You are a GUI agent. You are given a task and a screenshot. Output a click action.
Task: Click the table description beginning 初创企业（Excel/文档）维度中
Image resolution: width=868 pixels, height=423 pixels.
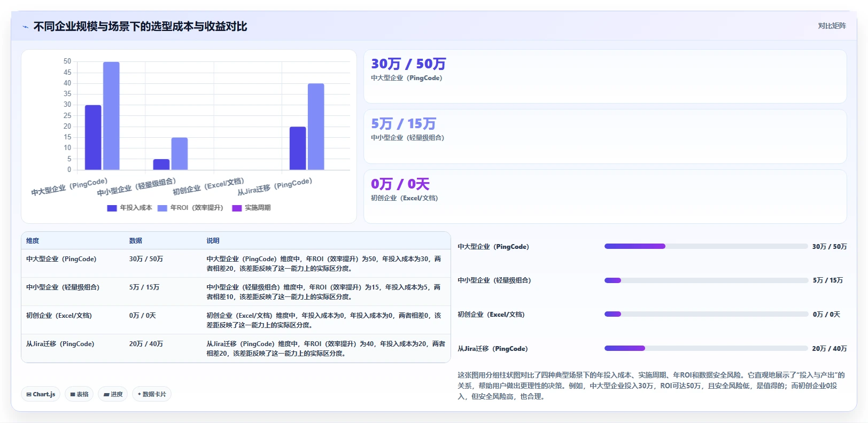pos(324,320)
